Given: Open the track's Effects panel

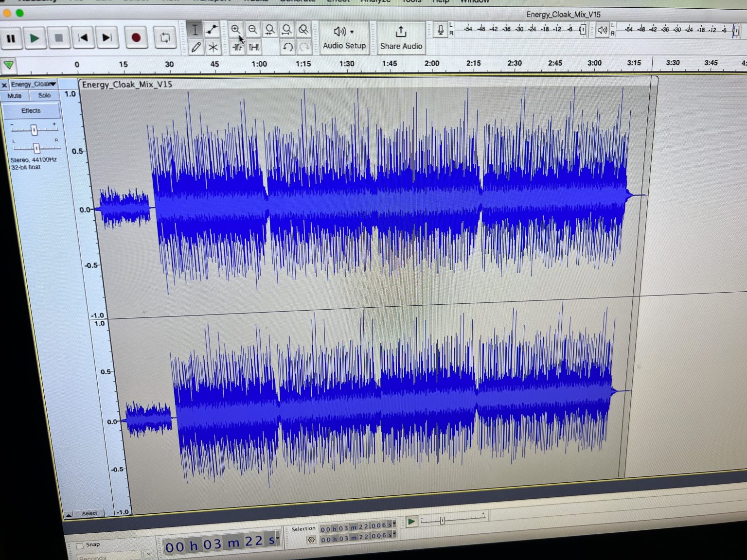Looking at the screenshot, I should click(31, 110).
